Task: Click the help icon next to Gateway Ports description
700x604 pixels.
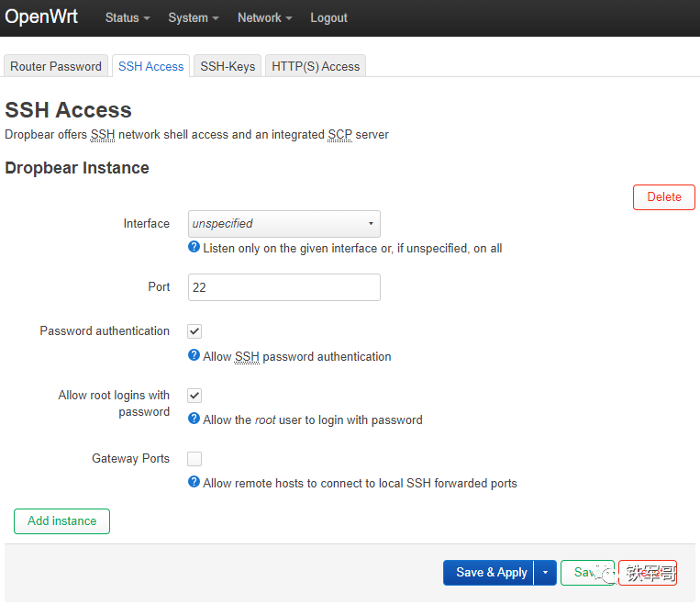Action: pos(194,482)
